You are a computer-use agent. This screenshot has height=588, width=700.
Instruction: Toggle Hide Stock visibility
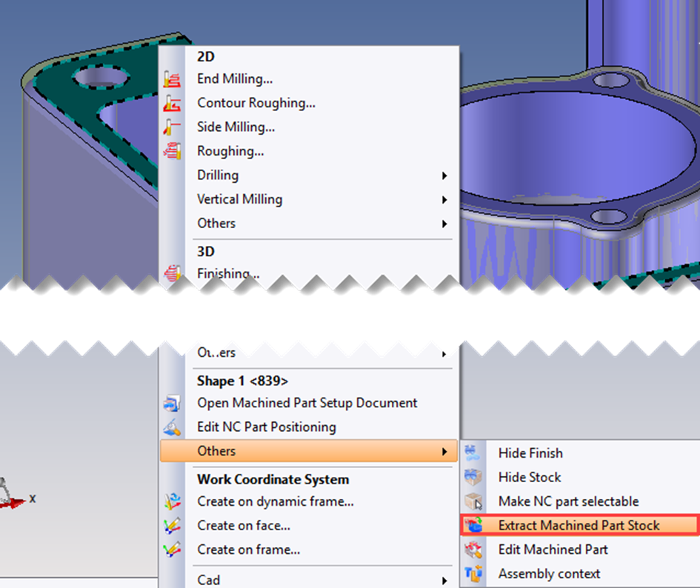click(x=529, y=478)
